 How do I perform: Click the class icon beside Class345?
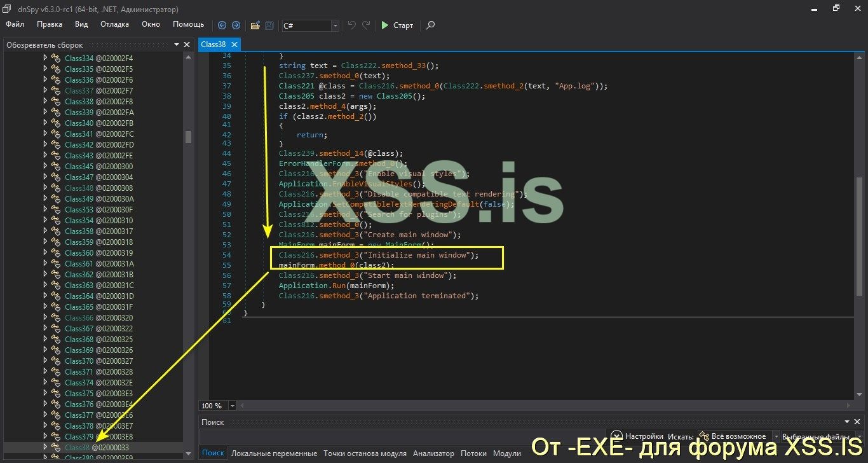tap(56, 166)
